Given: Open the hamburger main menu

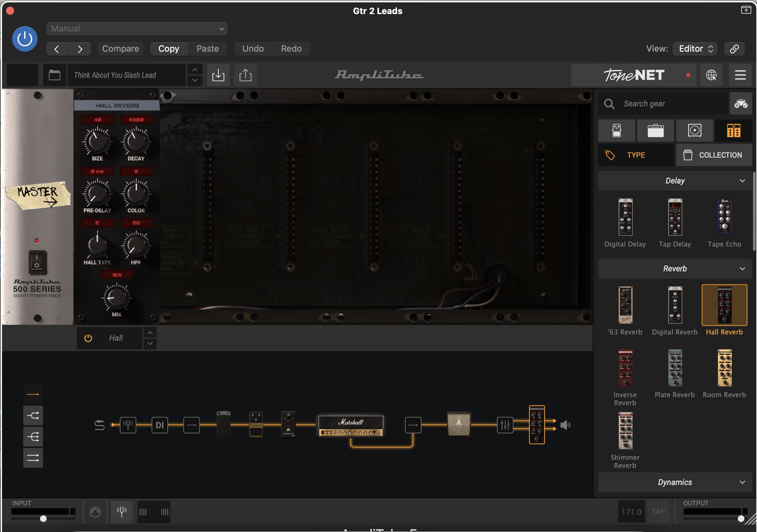Looking at the screenshot, I should (x=740, y=75).
